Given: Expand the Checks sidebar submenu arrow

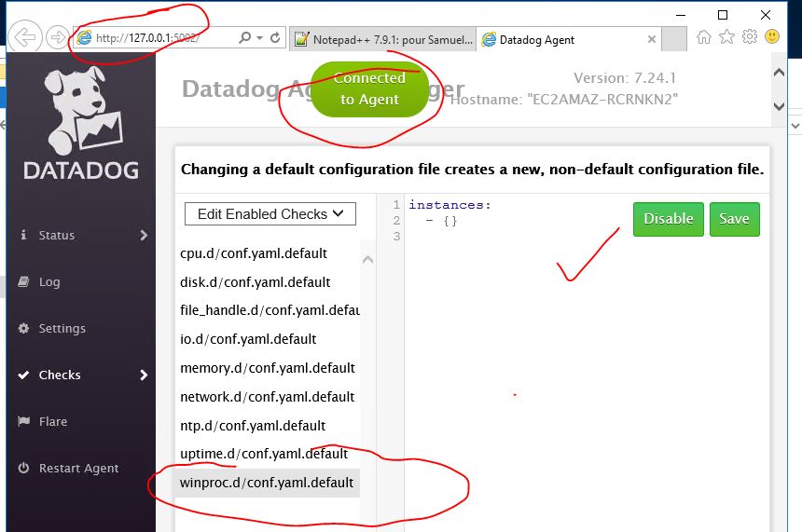Looking at the screenshot, I should click(144, 375).
